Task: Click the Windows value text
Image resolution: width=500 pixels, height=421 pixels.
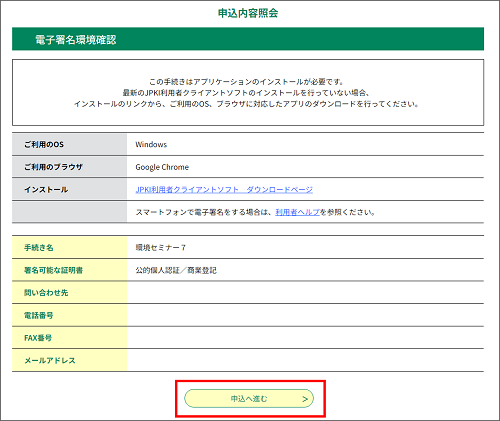Action: (x=151, y=144)
